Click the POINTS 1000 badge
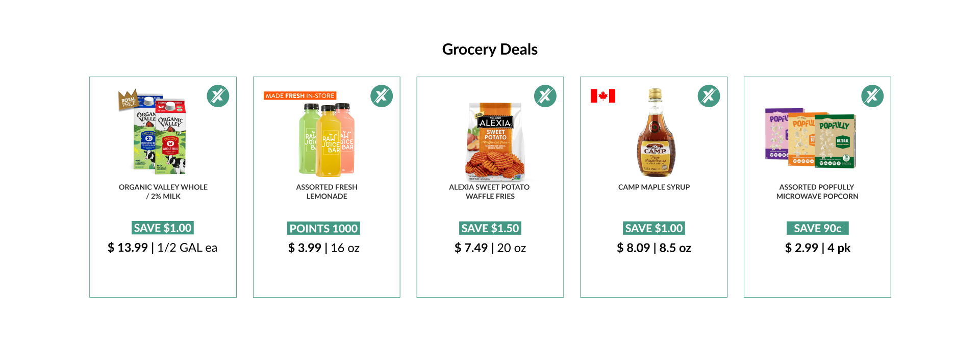980x342 pixels. 323,228
